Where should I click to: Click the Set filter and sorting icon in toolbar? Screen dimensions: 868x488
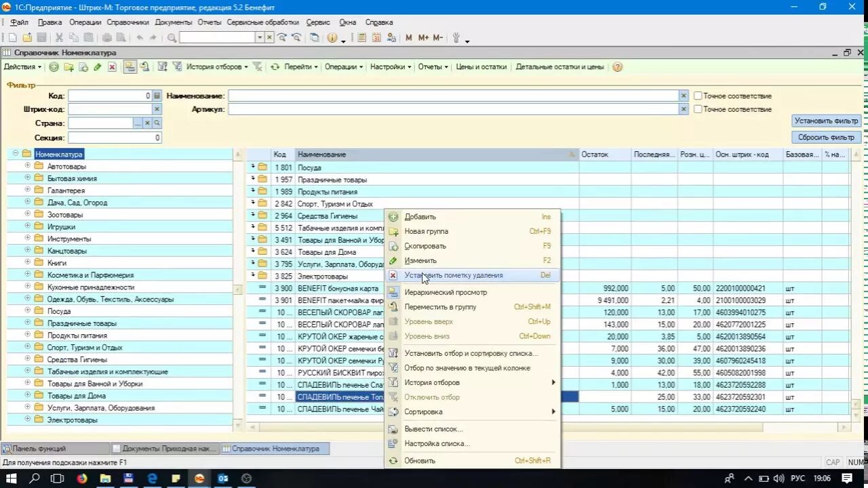point(162,67)
